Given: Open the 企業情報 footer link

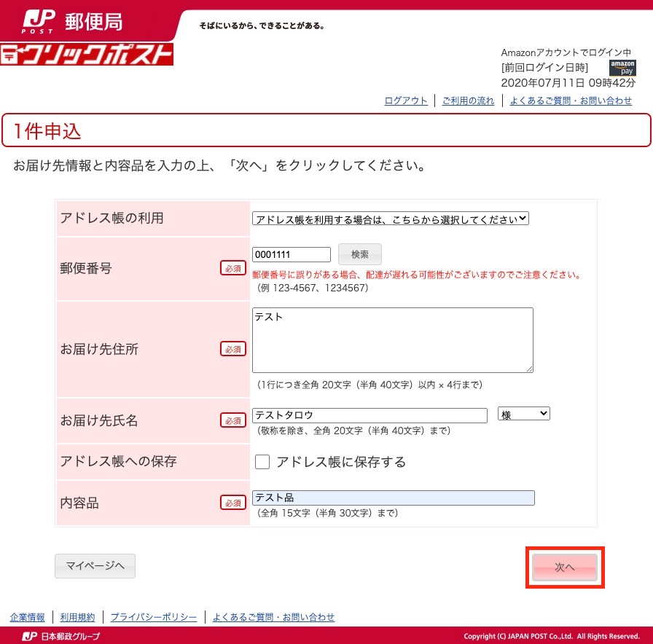Looking at the screenshot, I should [27, 616].
